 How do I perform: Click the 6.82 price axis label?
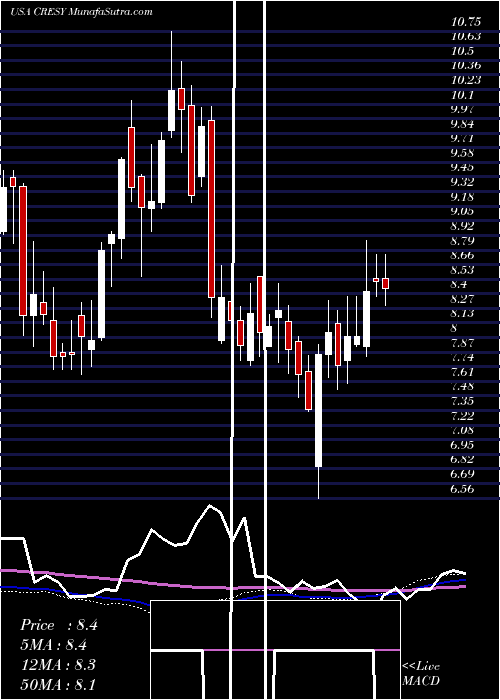coord(462,460)
